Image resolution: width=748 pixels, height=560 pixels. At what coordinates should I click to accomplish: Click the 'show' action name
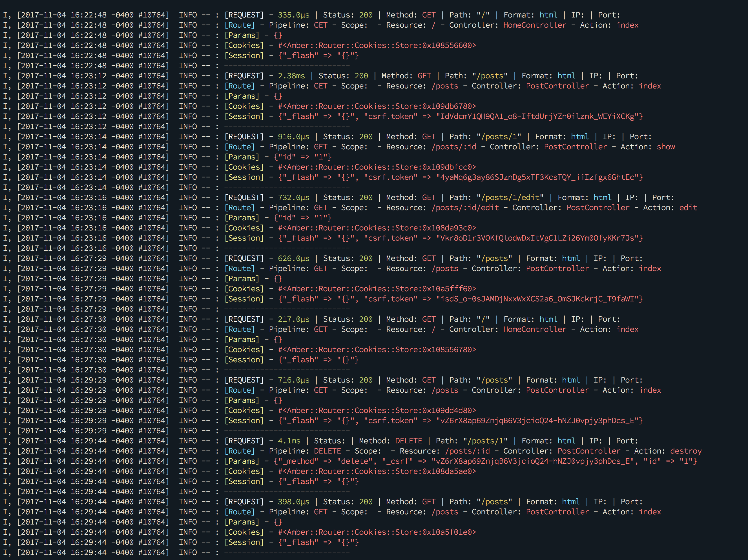665,147
